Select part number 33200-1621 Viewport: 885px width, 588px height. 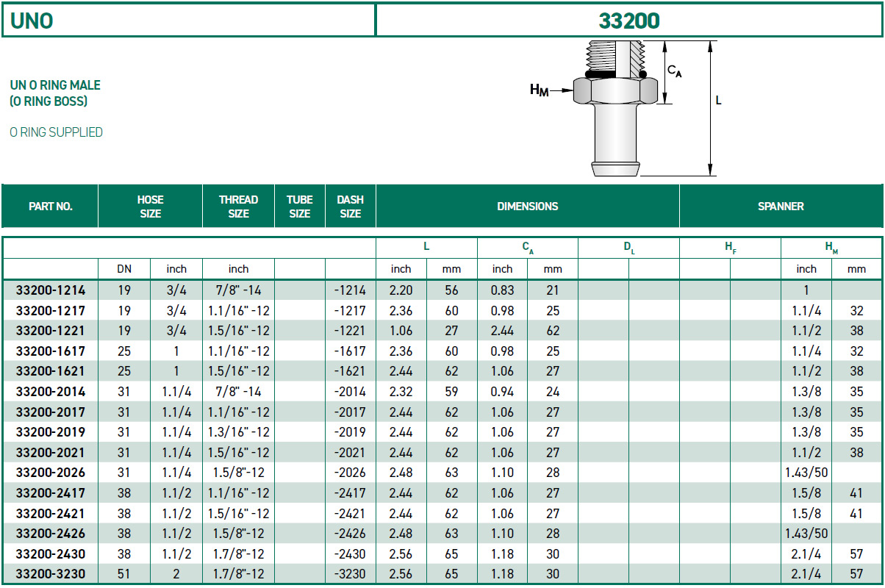tap(50, 371)
